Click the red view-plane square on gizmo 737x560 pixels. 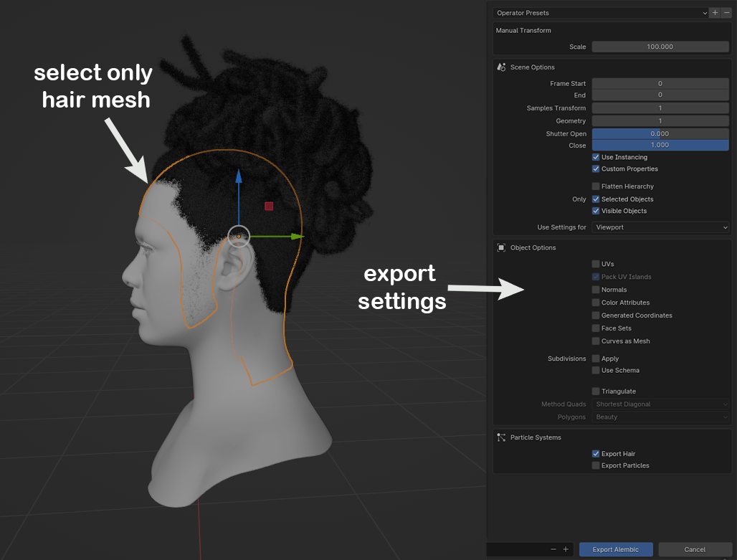269,206
